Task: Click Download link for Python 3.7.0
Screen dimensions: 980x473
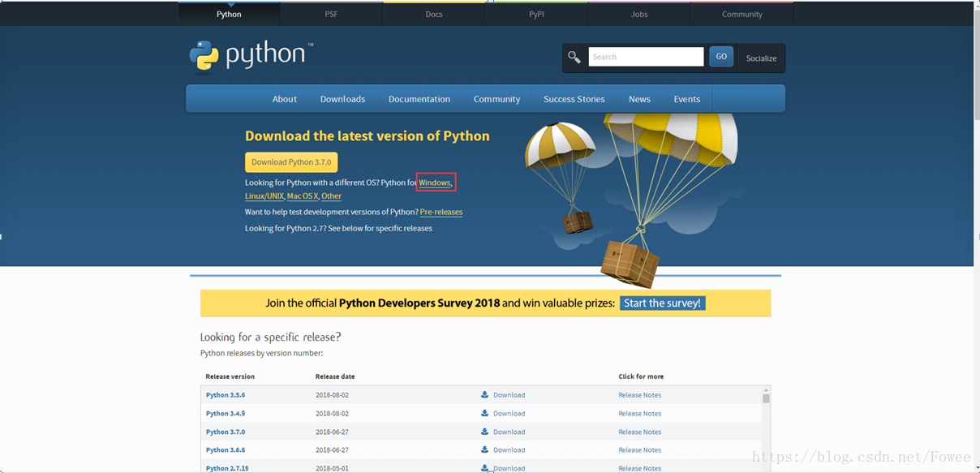Action: [509, 432]
